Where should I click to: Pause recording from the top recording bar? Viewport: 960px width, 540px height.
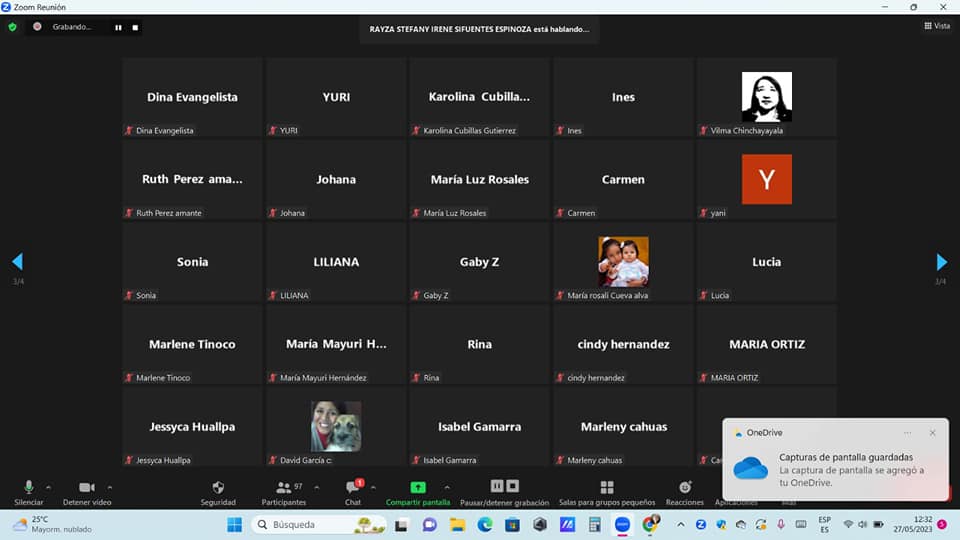(x=118, y=27)
